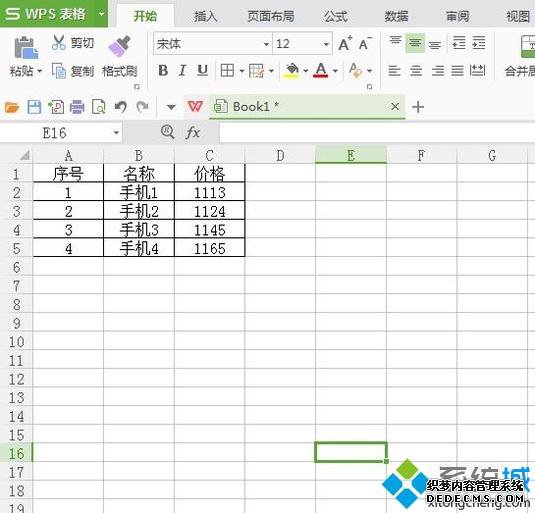Viewport: 535px width, 513px height.
Task: Toggle Bold formatting
Action: tap(163, 71)
